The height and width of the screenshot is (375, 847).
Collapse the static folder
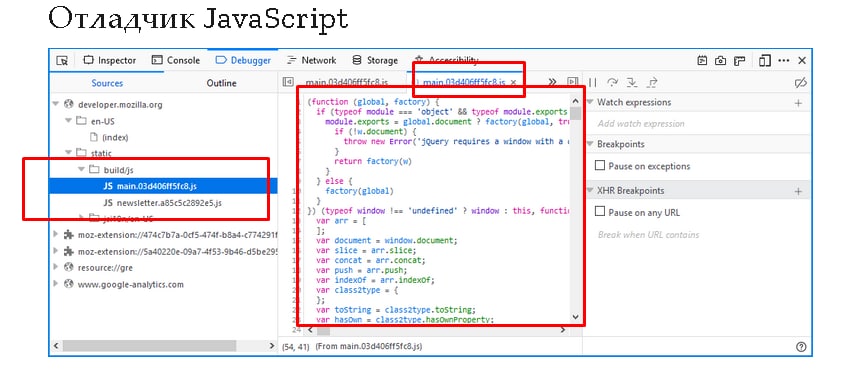point(69,153)
